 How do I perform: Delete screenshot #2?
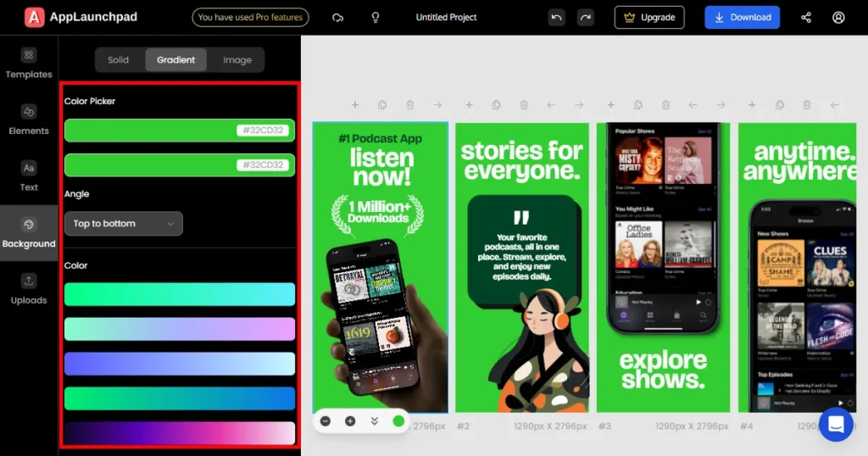pyautogui.click(x=524, y=104)
